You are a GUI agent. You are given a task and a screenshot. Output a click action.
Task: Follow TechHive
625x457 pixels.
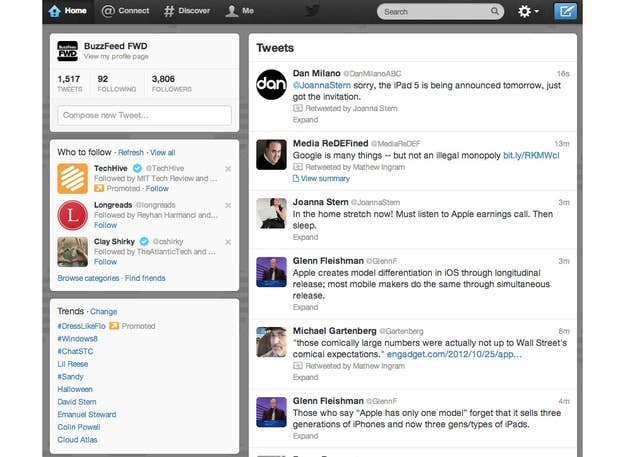click(157, 188)
